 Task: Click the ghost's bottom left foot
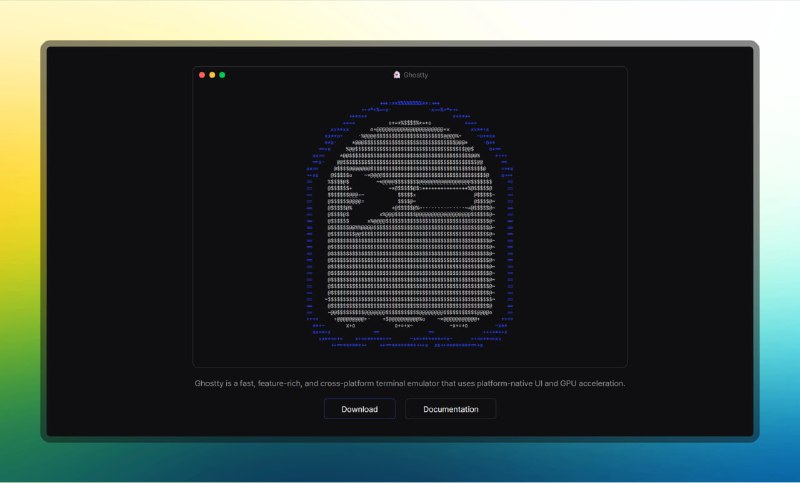tap(350, 319)
